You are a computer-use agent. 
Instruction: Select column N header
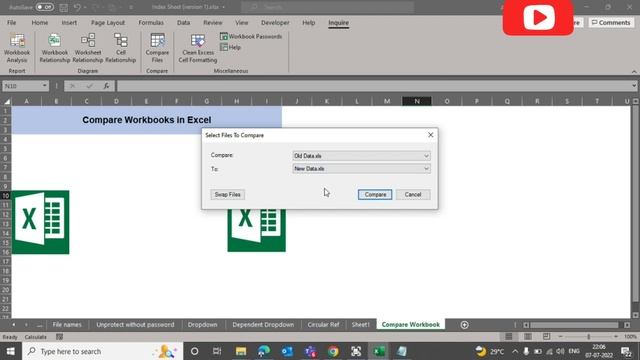[x=417, y=101]
